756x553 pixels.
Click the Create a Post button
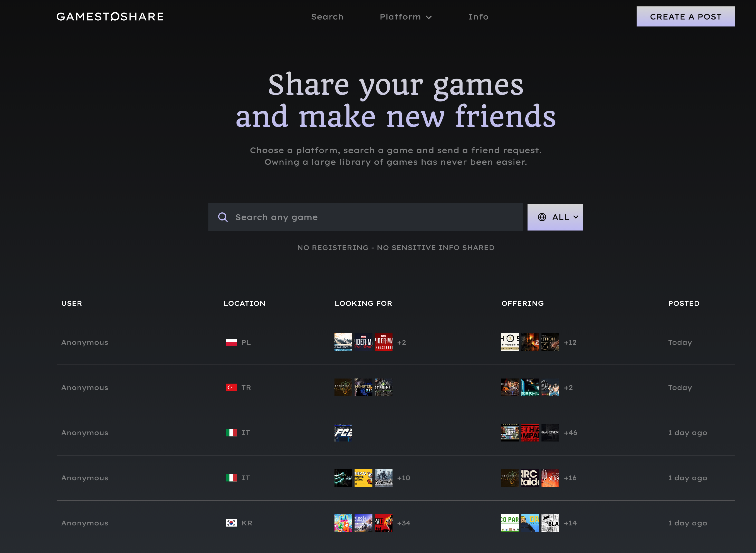point(685,16)
